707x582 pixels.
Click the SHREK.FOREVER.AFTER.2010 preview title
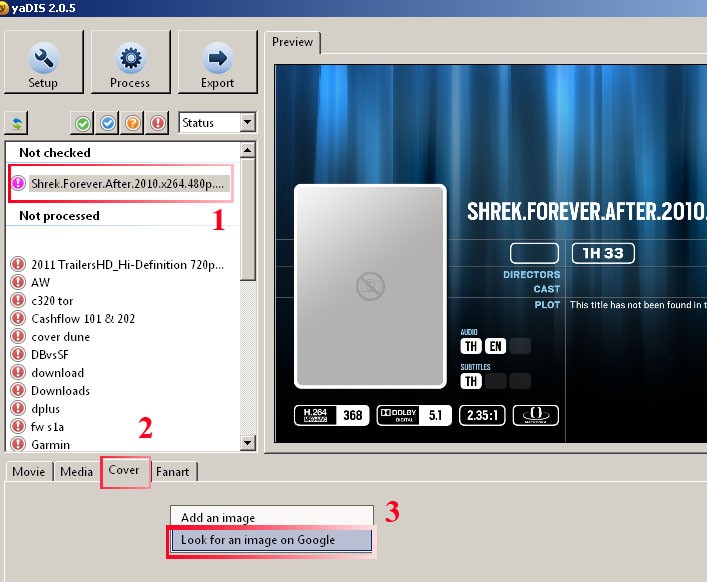point(587,211)
